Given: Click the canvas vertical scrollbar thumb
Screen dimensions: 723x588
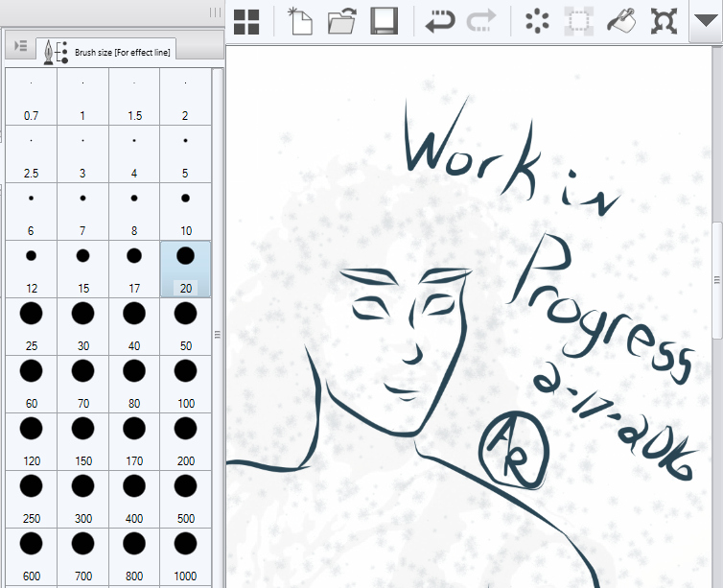Looking at the screenshot, I should pos(717,280).
